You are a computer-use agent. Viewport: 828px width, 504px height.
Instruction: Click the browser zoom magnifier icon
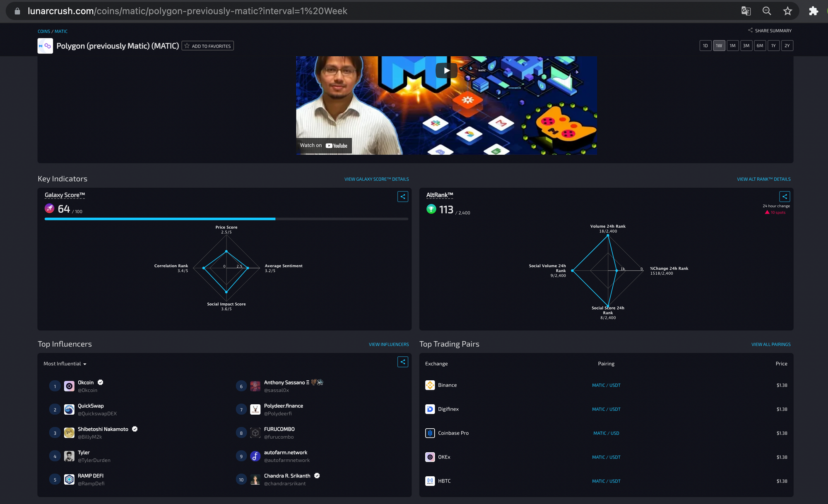[x=767, y=11]
